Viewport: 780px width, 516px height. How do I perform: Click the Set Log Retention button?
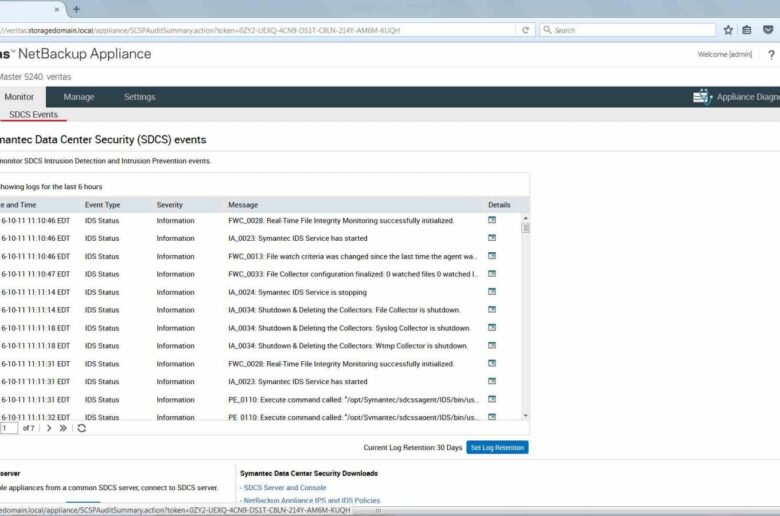click(497, 447)
